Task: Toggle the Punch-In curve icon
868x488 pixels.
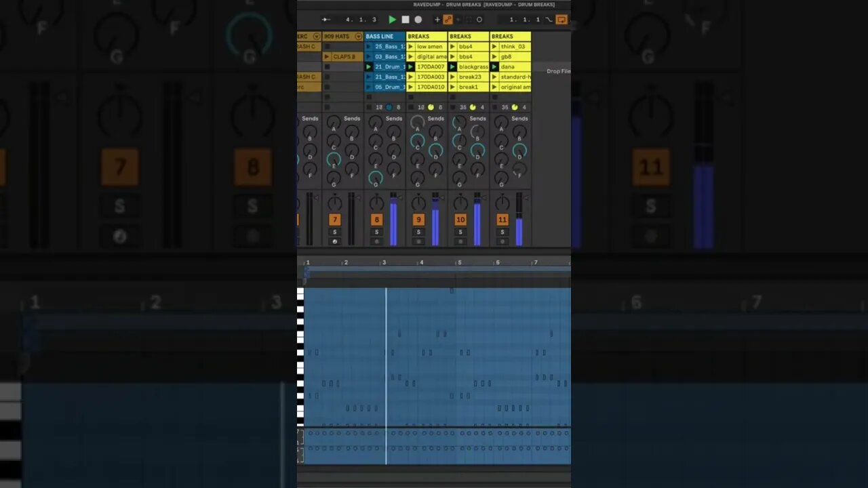Action: pyautogui.click(x=549, y=20)
